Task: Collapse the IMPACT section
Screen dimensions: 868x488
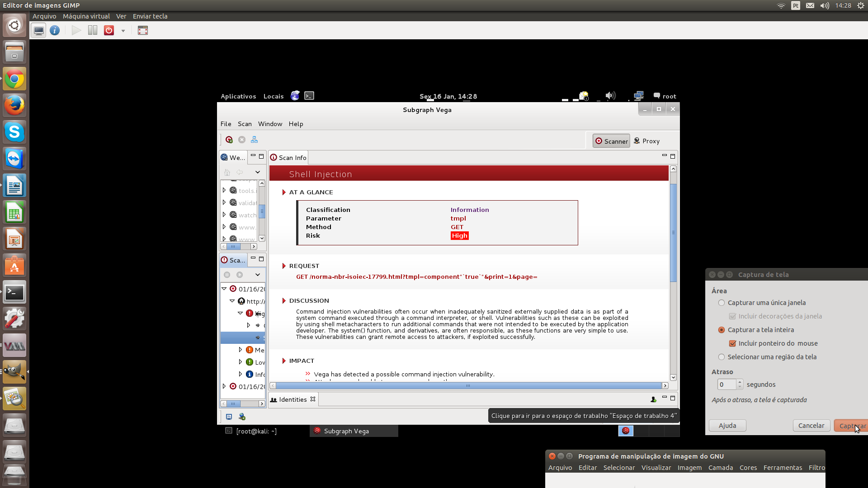Action: click(284, 361)
